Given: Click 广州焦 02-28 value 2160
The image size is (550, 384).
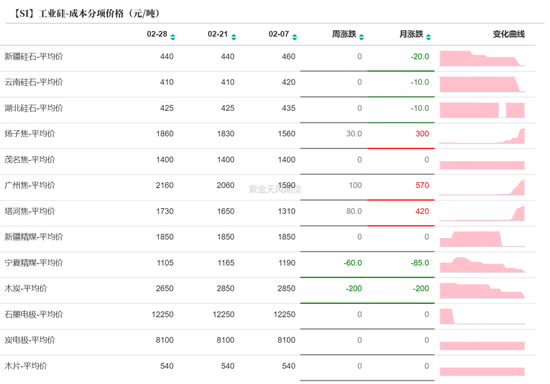Looking at the screenshot, I should [x=165, y=185].
